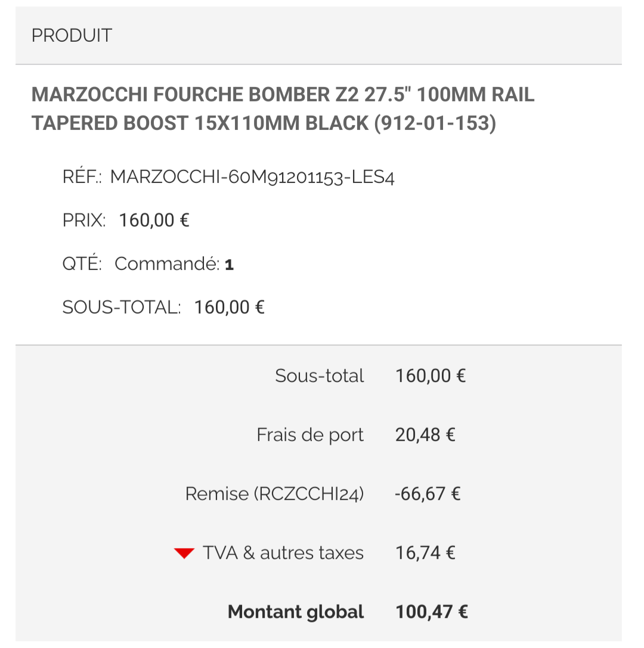Click the Remise (RCZCCHI24) discount label
This screenshot has height=648, width=644.
[x=274, y=494]
